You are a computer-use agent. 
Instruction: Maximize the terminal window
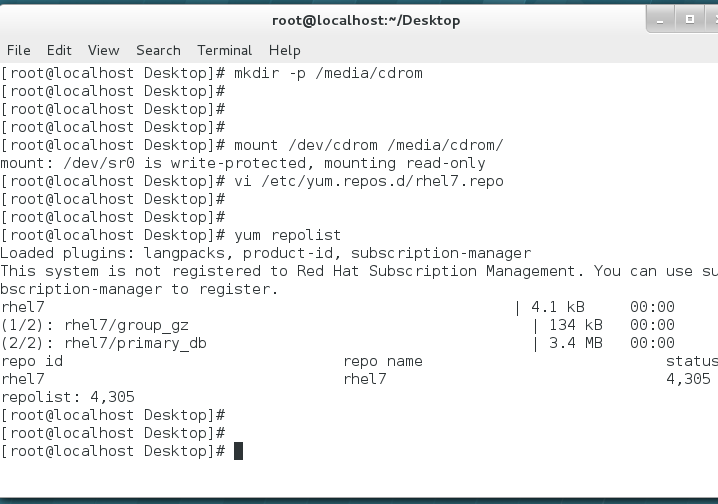689,18
